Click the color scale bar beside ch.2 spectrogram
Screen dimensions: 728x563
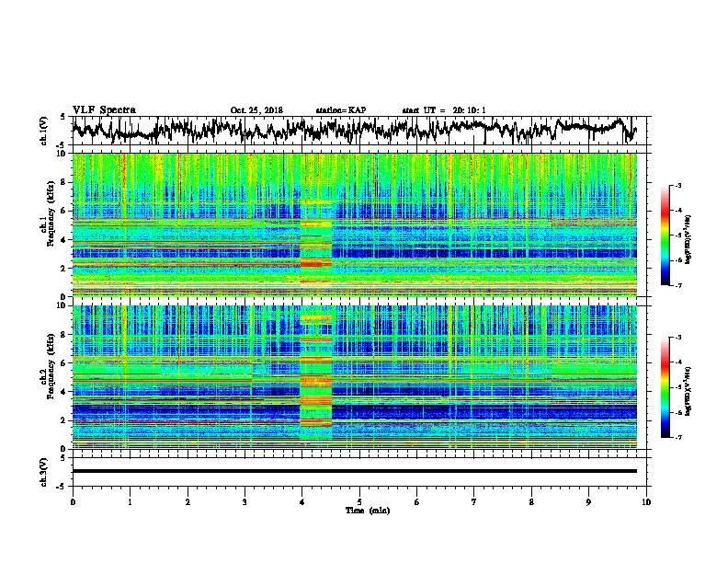point(665,387)
